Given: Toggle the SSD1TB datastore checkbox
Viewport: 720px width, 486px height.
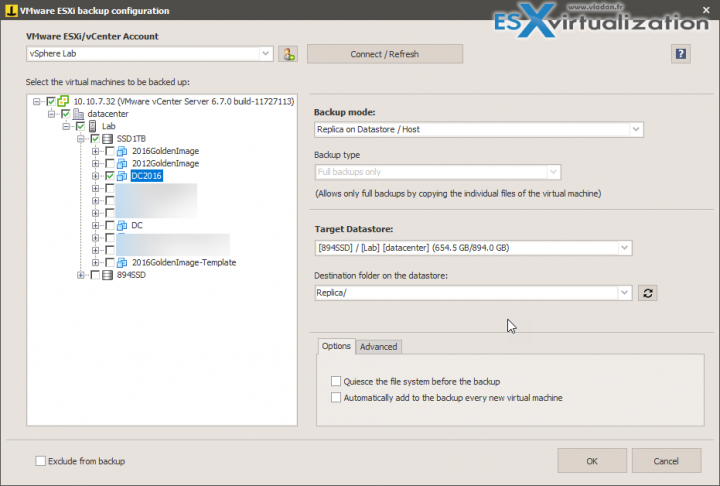Looking at the screenshot, I should pyautogui.click(x=95, y=138).
